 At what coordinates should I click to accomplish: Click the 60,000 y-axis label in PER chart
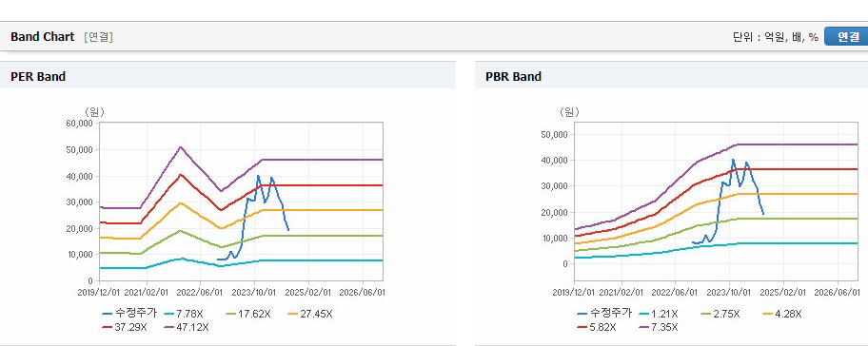pos(80,124)
